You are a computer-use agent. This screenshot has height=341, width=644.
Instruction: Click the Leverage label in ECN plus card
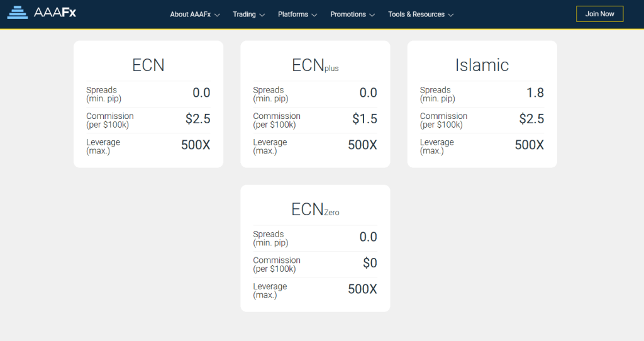[270, 146]
